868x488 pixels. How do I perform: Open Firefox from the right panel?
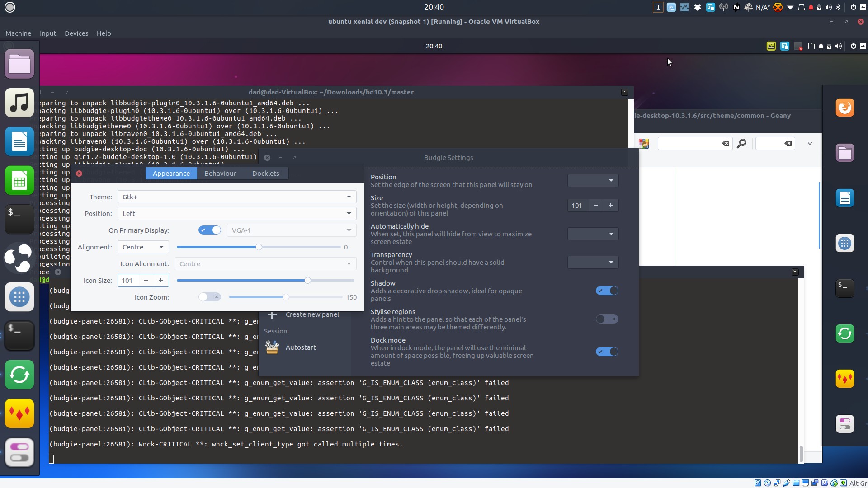[x=844, y=108]
